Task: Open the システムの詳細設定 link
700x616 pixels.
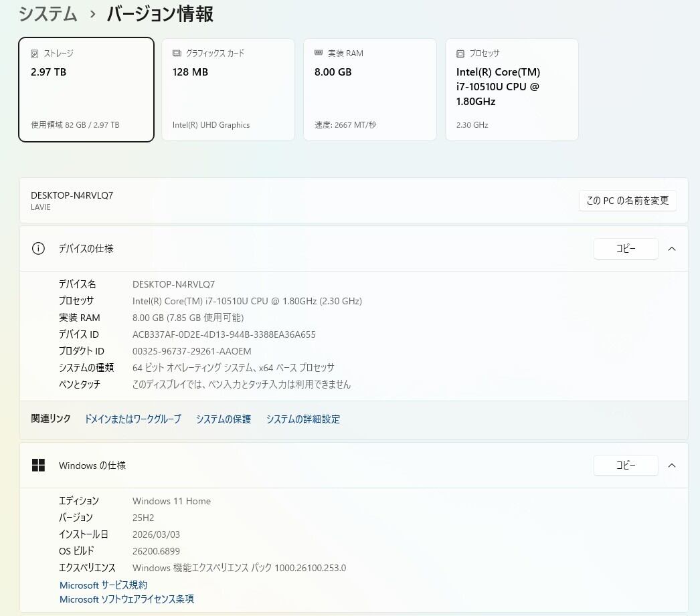Action: click(x=303, y=419)
